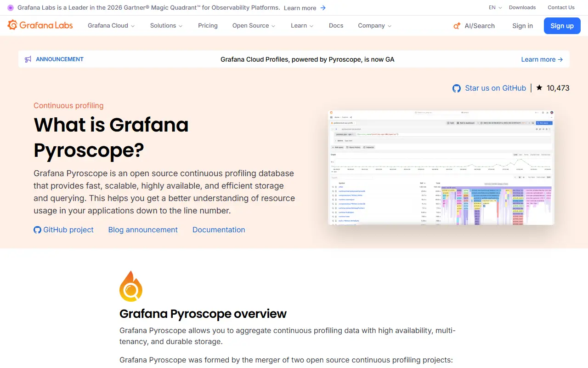This screenshot has width=588, height=368.
Task: Click Star us on GitHub
Action: pos(496,88)
